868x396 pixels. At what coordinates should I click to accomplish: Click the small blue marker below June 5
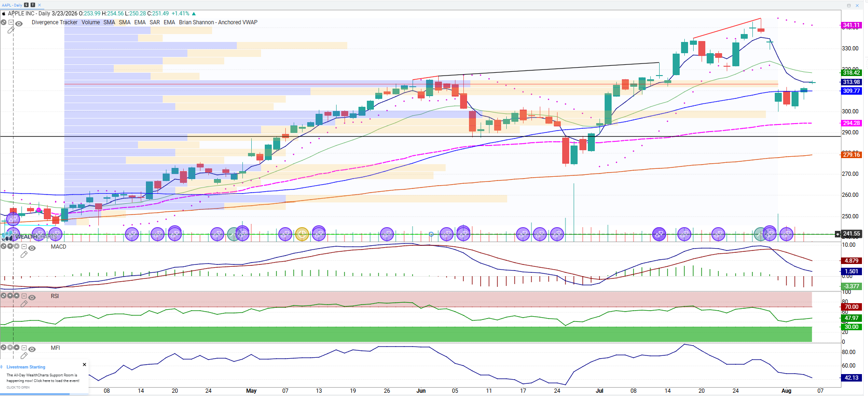431,234
